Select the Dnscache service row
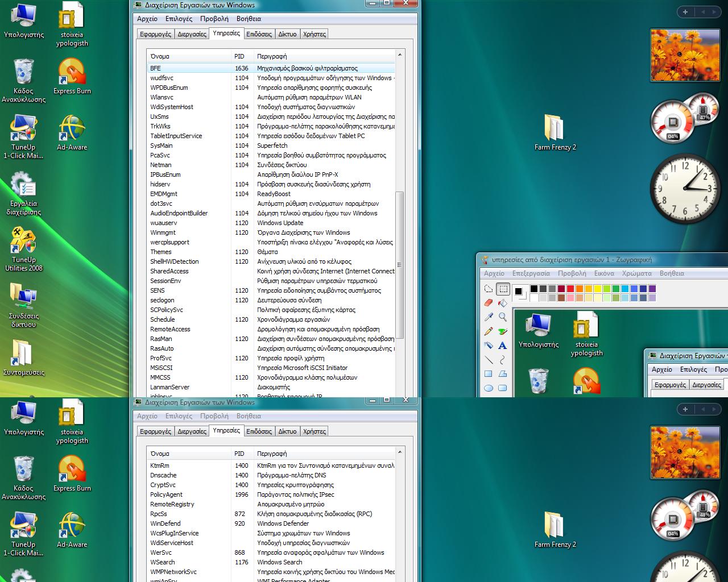The height and width of the screenshot is (582, 728). (271, 475)
